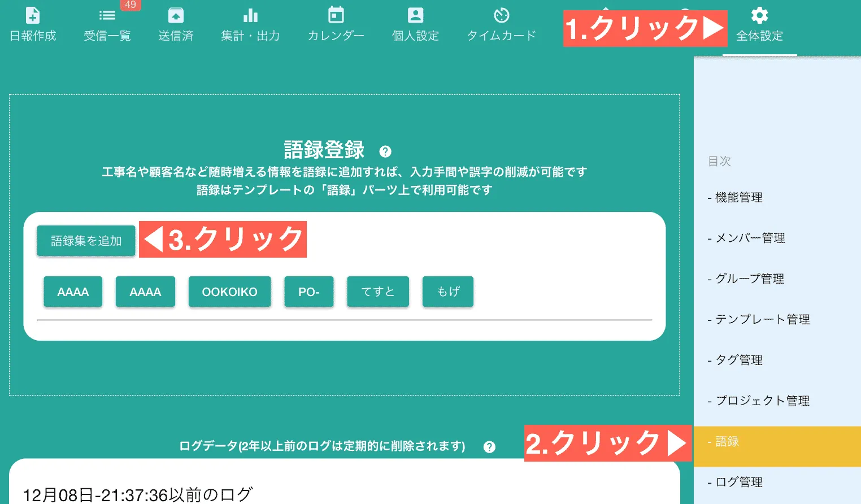The image size is (861, 504).
Task: Click the 語録集を追加 button
Action: (x=85, y=240)
